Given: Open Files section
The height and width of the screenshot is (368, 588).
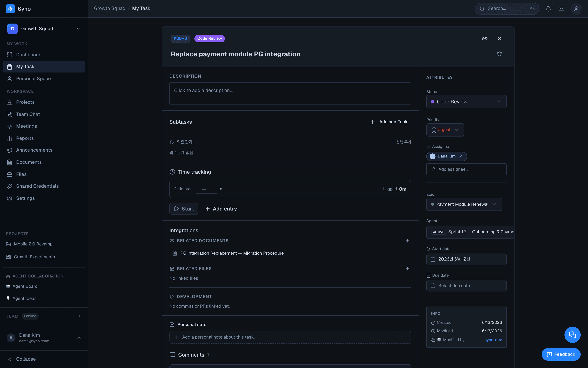Looking at the screenshot, I should coord(44,174).
